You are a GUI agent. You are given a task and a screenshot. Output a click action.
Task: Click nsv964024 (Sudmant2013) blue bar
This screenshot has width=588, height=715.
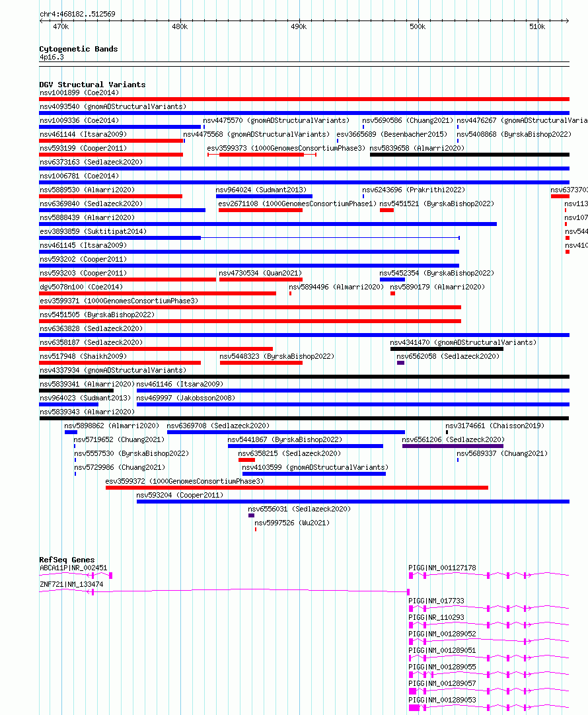coord(264,196)
